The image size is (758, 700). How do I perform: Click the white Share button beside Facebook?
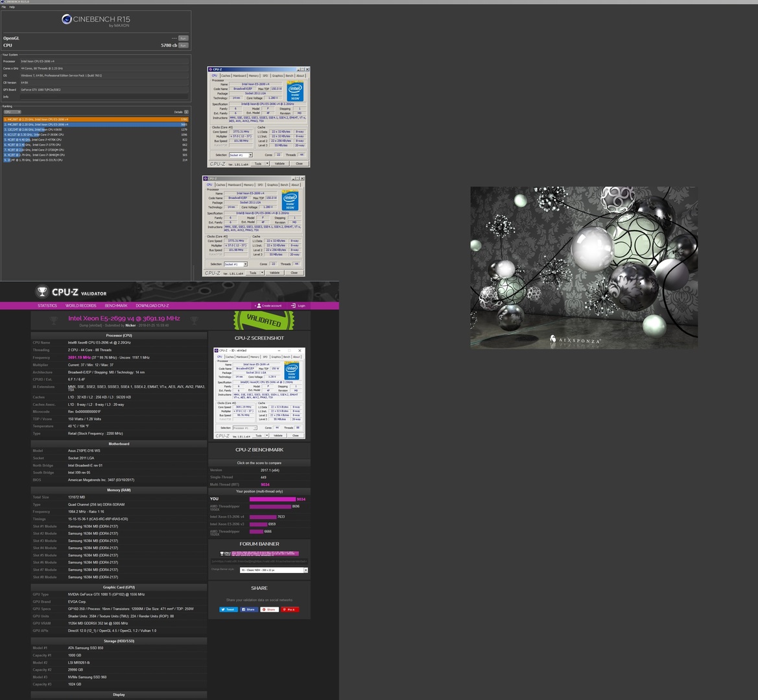click(270, 610)
